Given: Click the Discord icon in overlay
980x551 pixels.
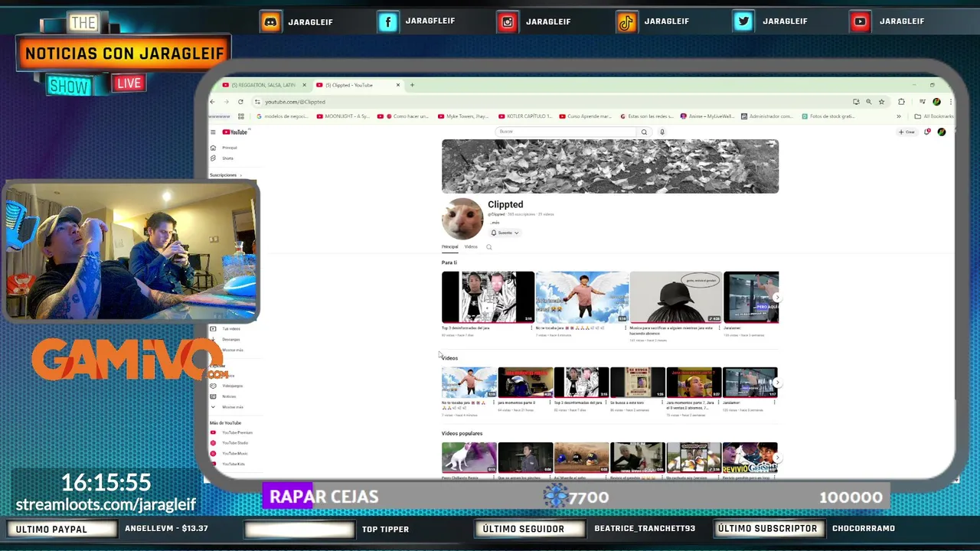Looking at the screenshot, I should [x=270, y=21].
